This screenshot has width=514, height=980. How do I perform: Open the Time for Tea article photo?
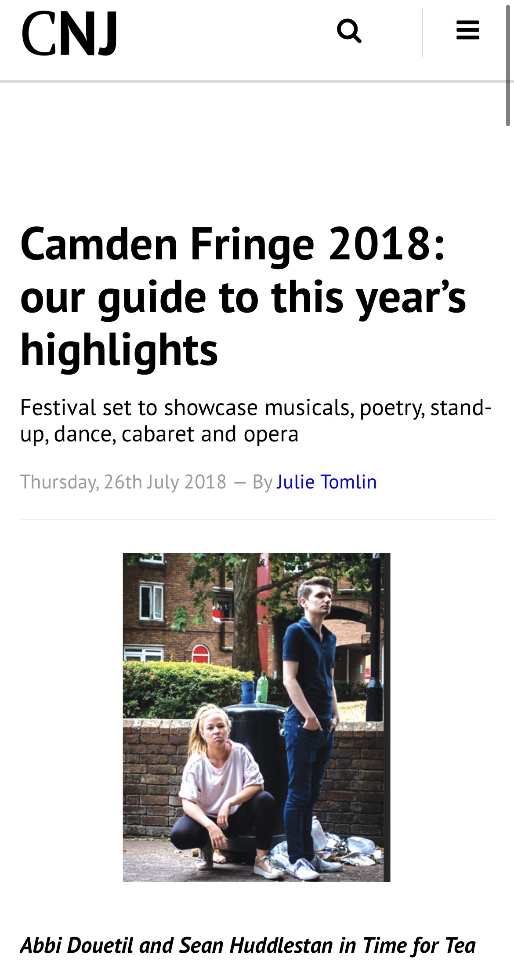256,717
